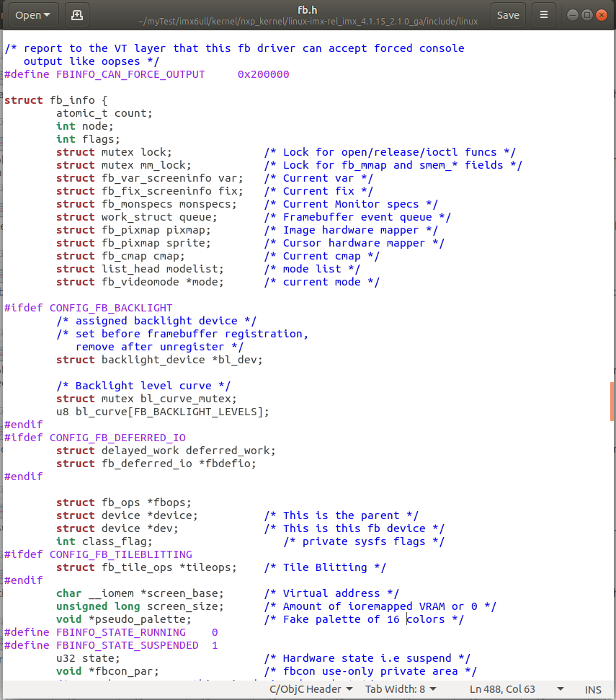Click 'fb_tile_ops *tileops;' line

(x=169, y=567)
